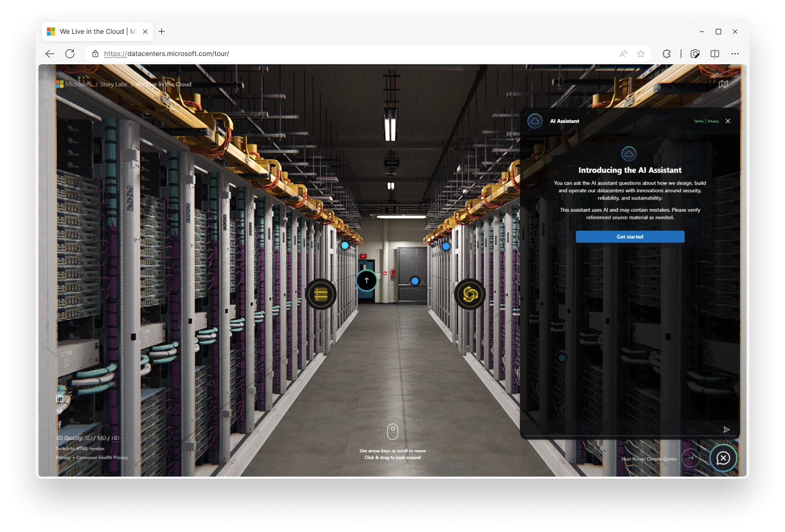Switch 3D Quality to SD
The height and width of the screenshot is (532, 785).
pos(89,438)
